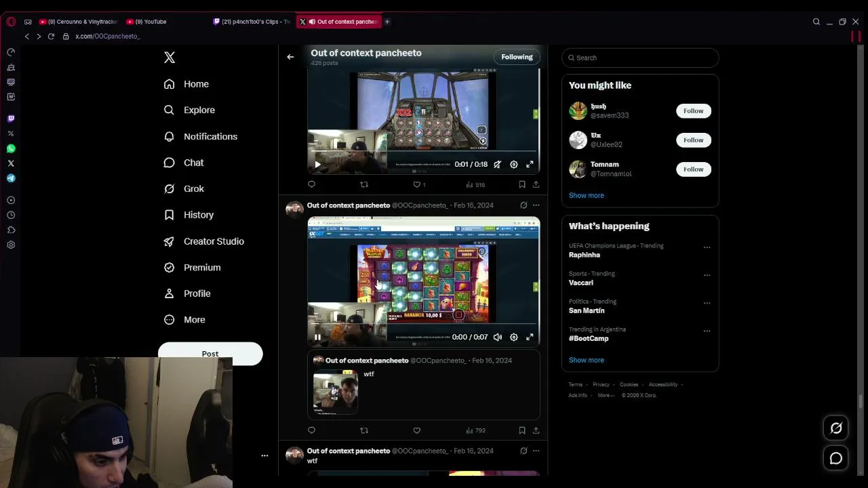Go to Home in X navigation

(x=186, y=84)
